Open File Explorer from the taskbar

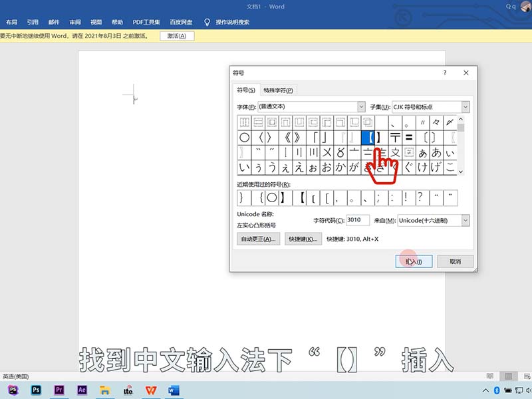point(105,390)
